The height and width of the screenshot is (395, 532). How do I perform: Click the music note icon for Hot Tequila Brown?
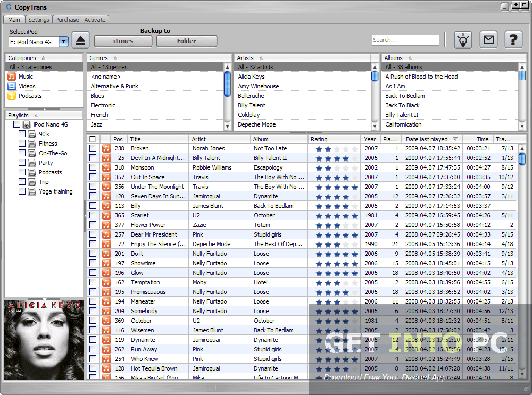[x=106, y=368]
